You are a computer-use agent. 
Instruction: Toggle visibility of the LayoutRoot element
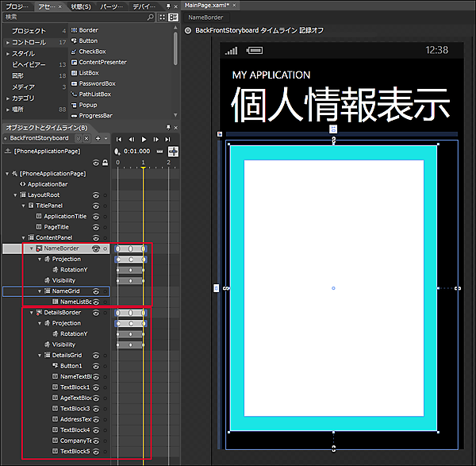[x=95, y=194]
